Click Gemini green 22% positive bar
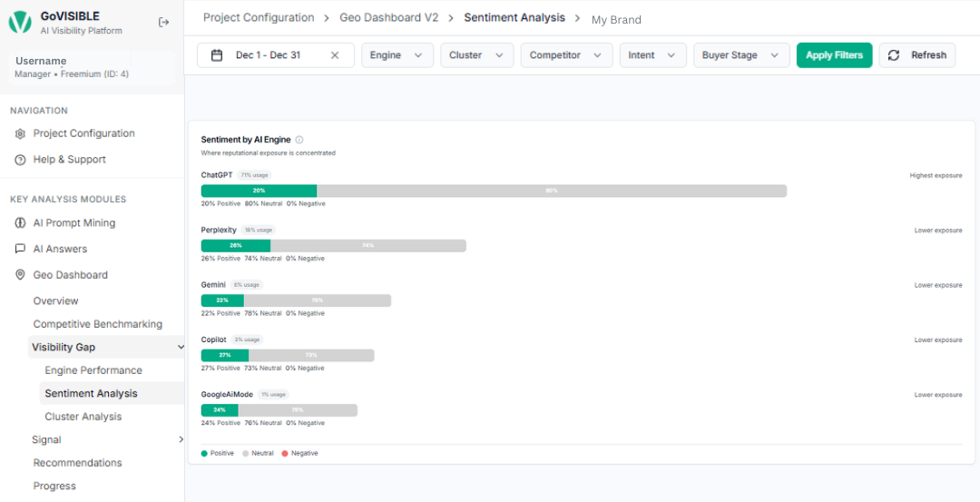 coord(222,300)
